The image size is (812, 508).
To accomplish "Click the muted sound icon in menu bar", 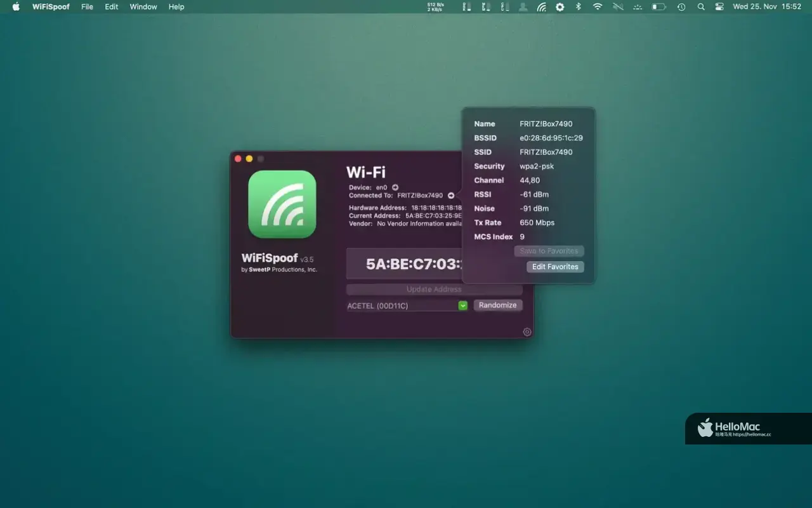I will (x=618, y=7).
